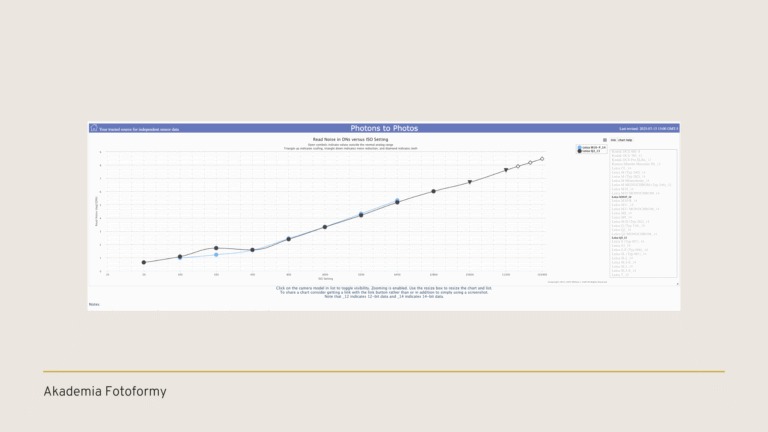
Task: Click the blue data point near ISO 200
Action: [x=216, y=254]
